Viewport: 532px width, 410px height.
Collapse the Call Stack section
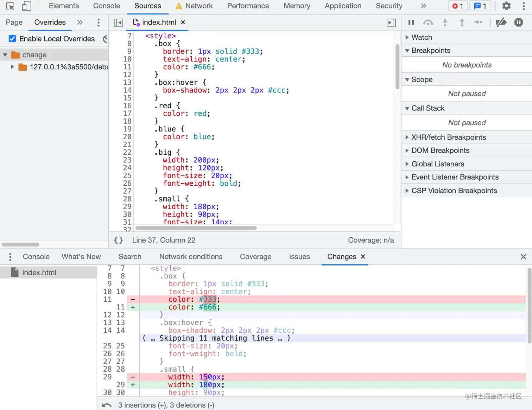click(428, 108)
